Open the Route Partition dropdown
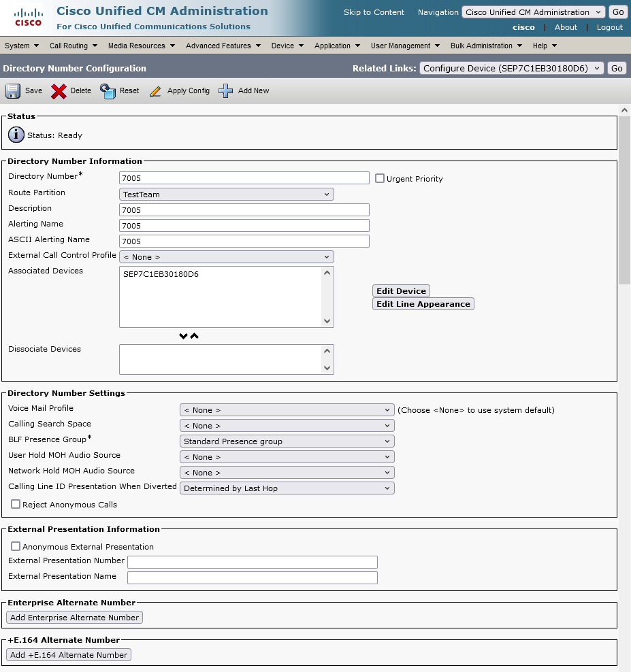Screen dimensions: 631x672 (227, 195)
